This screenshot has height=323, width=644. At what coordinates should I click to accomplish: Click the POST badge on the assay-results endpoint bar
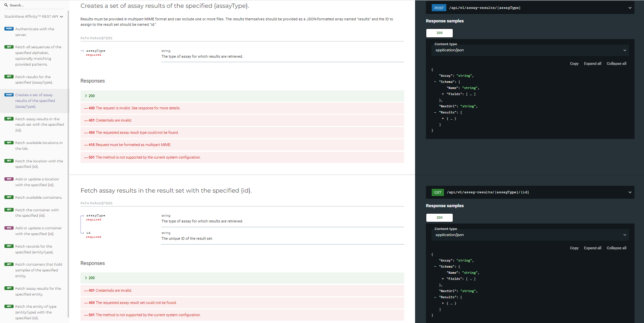coord(439,7)
